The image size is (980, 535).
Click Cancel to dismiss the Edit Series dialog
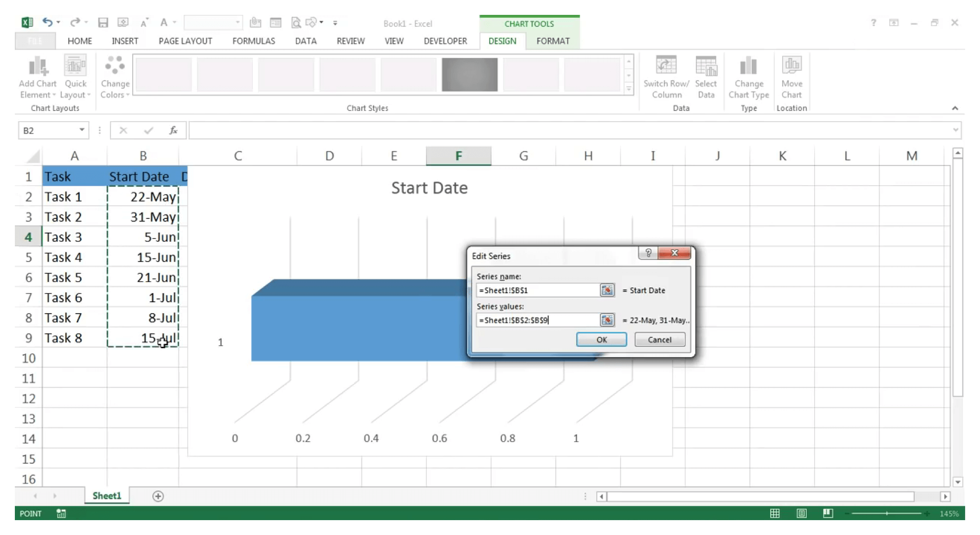[x=659, y=339]
